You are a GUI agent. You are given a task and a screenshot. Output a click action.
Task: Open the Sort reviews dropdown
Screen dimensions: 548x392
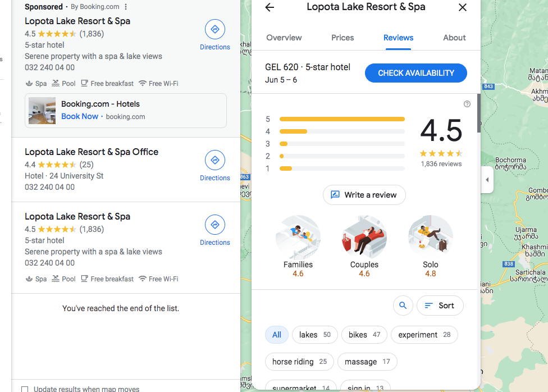pyautogui.click(x=440, y=306)
